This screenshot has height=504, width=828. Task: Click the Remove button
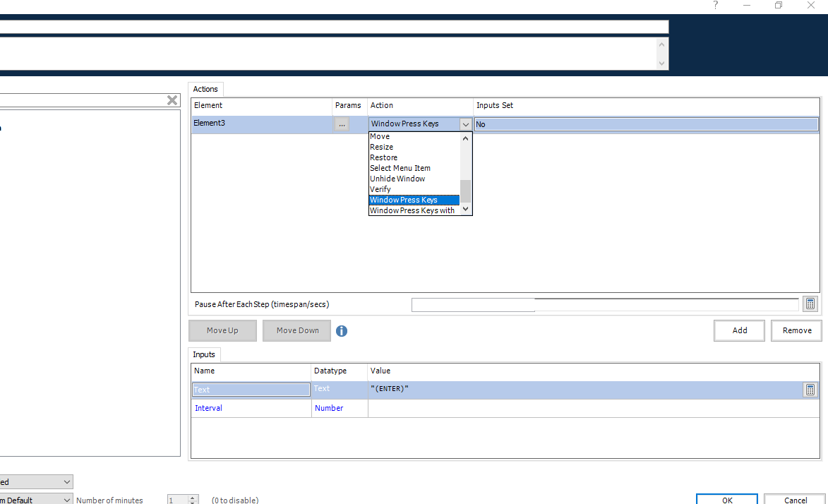pyautogui.click(x=796, y=330)
